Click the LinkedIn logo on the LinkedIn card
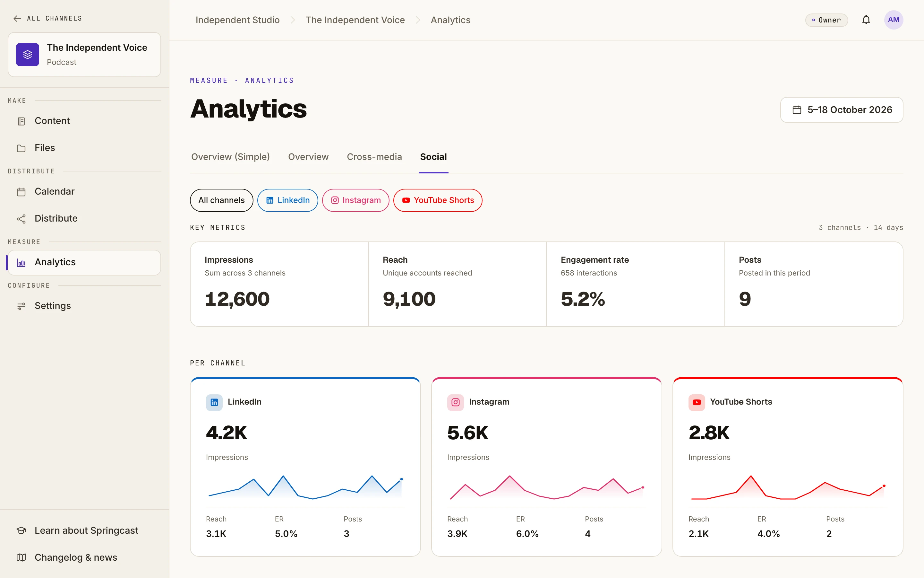The height and width of the screenshot is (578, 924). (214, 402)
